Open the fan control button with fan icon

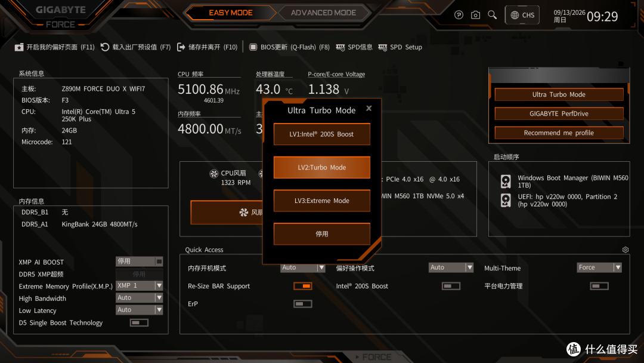point(227,212)
